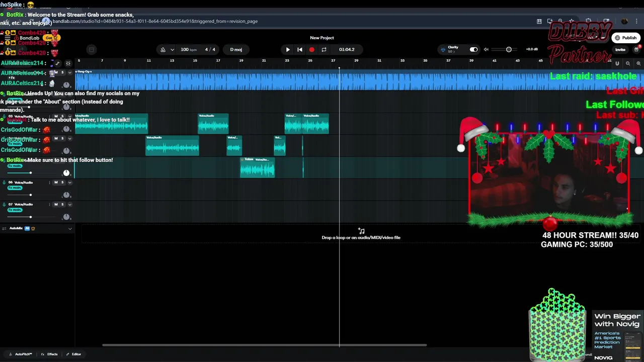Mute track 07 Voice/Audio
Screen dimensions: 644x362
click(x=56, y=205)
